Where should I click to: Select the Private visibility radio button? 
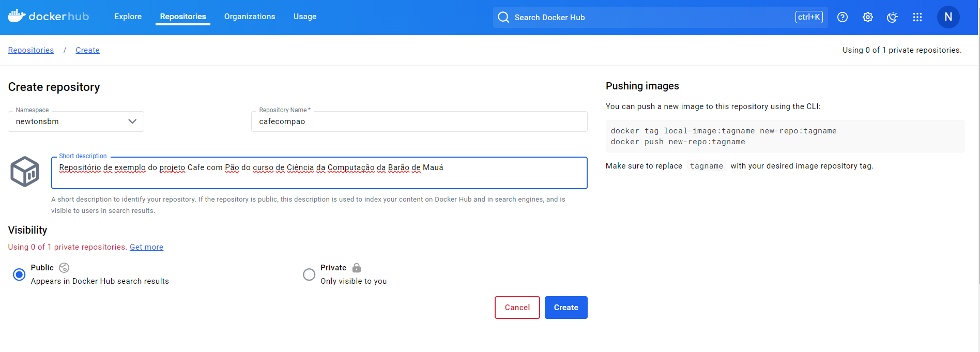[309, 274]
